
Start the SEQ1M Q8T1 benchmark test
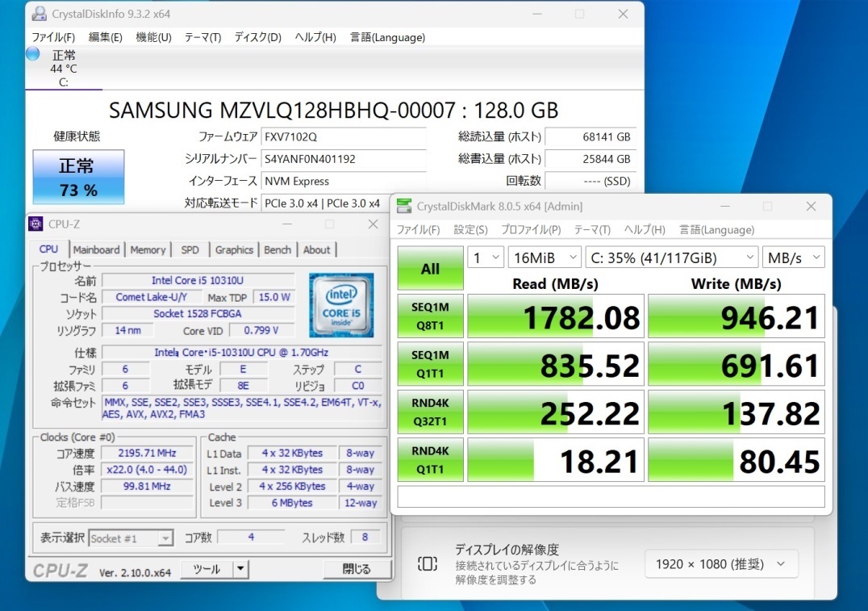click(x=430, y=316)
